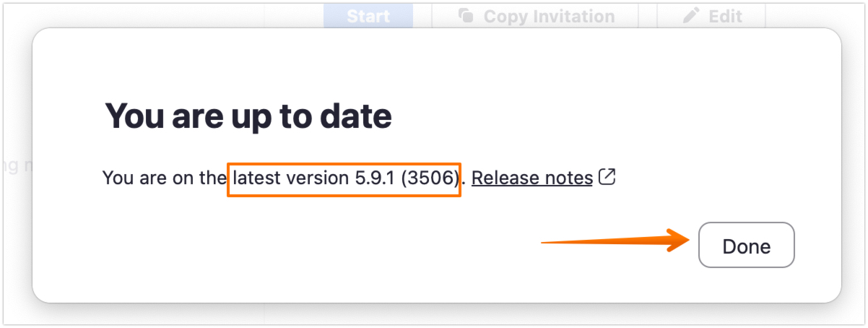The height and width of the screenshot is (328, 868).
Task: Click the copy icon beside Copy Invitation
Action: point(466,16)
